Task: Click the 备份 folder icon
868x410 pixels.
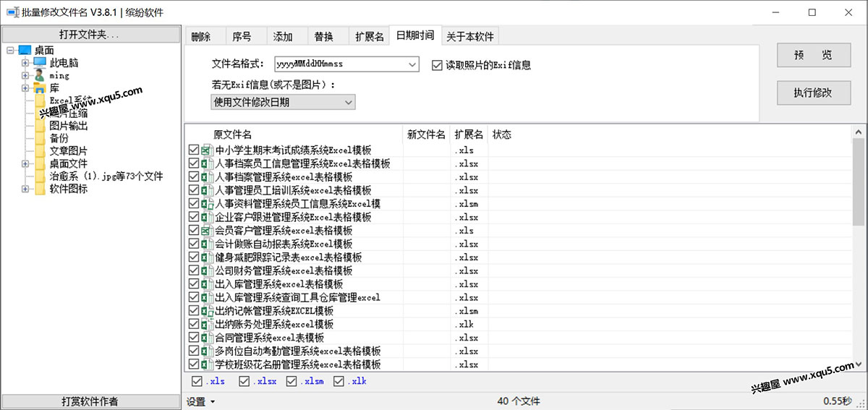Action: click(x=39, y=138)
